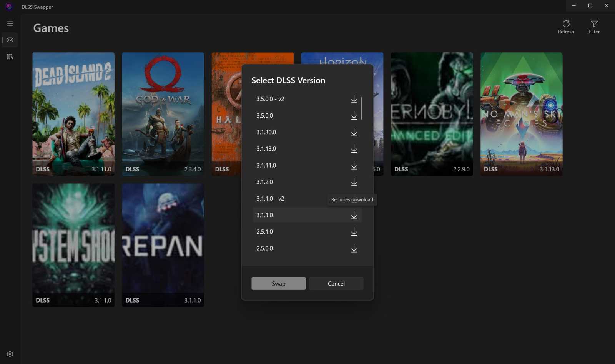615x364 pixels.
Task: Open the System Shock game card
Action: point(73,245)
